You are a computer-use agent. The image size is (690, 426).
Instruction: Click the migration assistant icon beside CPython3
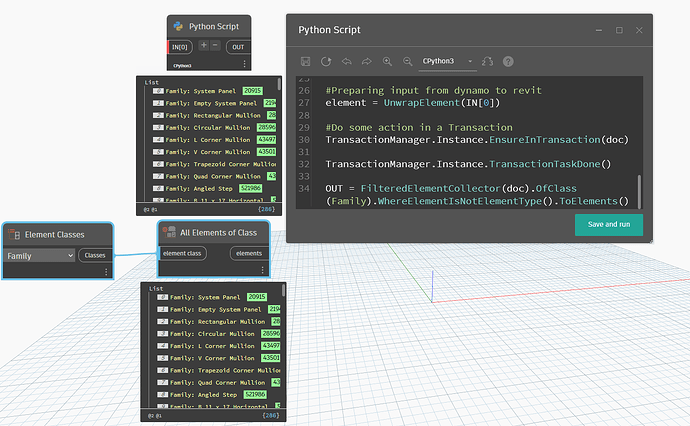pos(487,61)
